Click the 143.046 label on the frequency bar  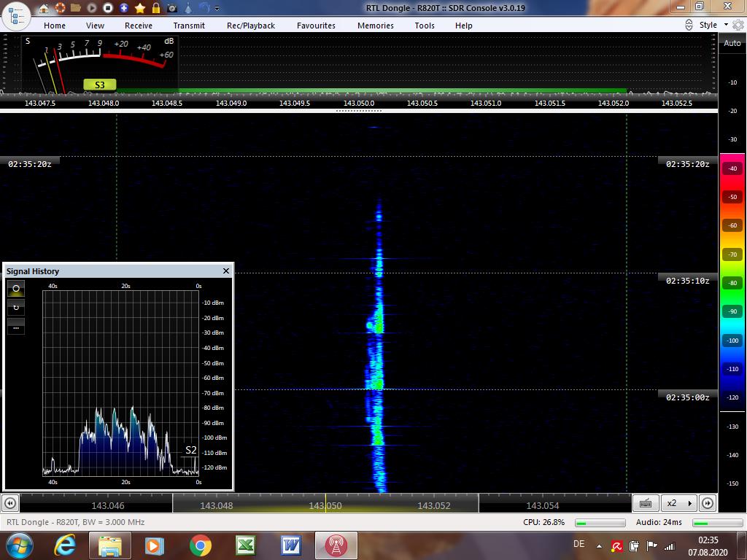(x=108, y=506)
